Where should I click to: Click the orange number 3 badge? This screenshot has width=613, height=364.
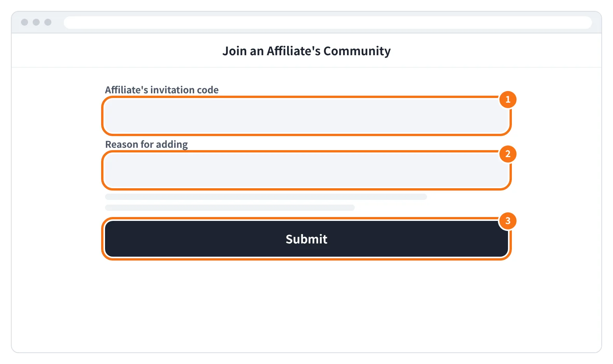(x=508, y=221)
